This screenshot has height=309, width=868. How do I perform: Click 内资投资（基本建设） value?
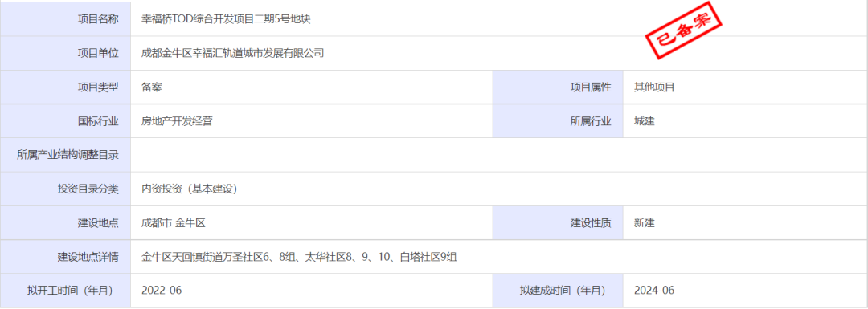pos(190,189)
